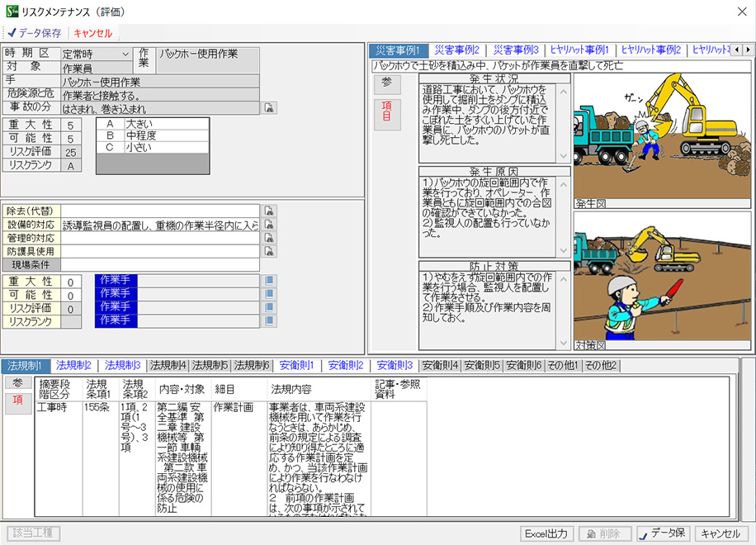Click the blue book icon beside fourth 作業手 row
This screenshot has height=545, width=756.
[269, 320]
